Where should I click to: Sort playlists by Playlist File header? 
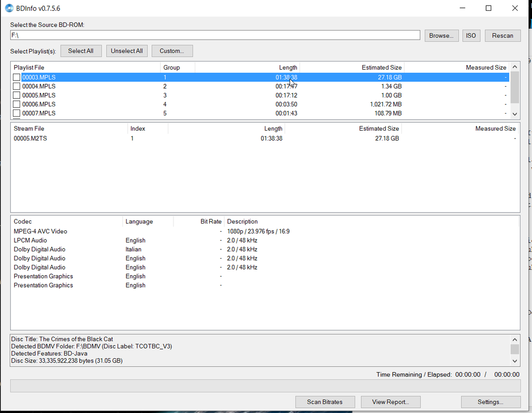[86, 68]
